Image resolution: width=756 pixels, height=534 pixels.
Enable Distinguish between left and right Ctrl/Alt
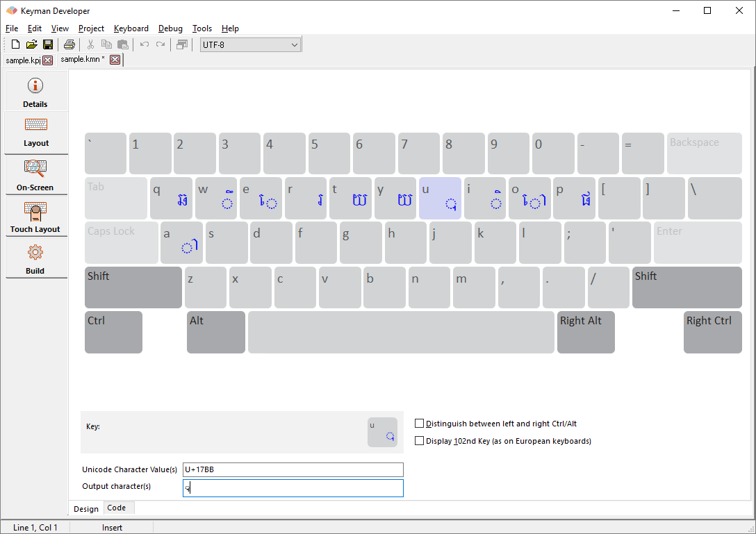tap(419, 423)
